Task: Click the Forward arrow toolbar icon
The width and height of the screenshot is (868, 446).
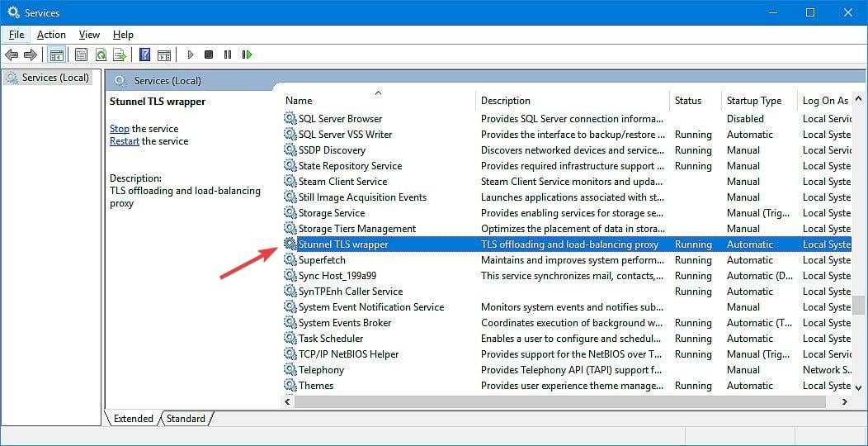Action: tap(31, 55)
